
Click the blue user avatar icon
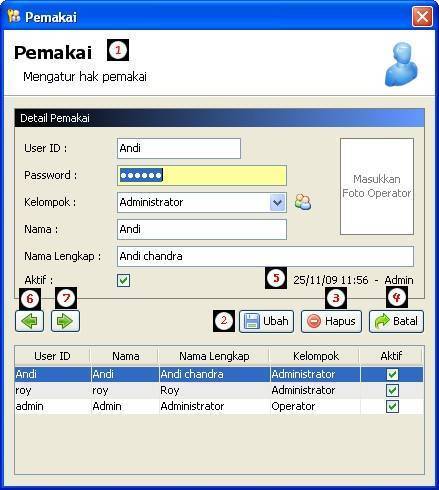coord(402,64)
